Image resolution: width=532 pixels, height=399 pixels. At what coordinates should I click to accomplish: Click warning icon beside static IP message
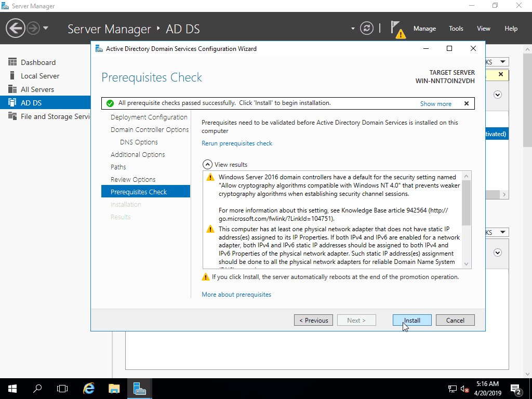(210, 229)
